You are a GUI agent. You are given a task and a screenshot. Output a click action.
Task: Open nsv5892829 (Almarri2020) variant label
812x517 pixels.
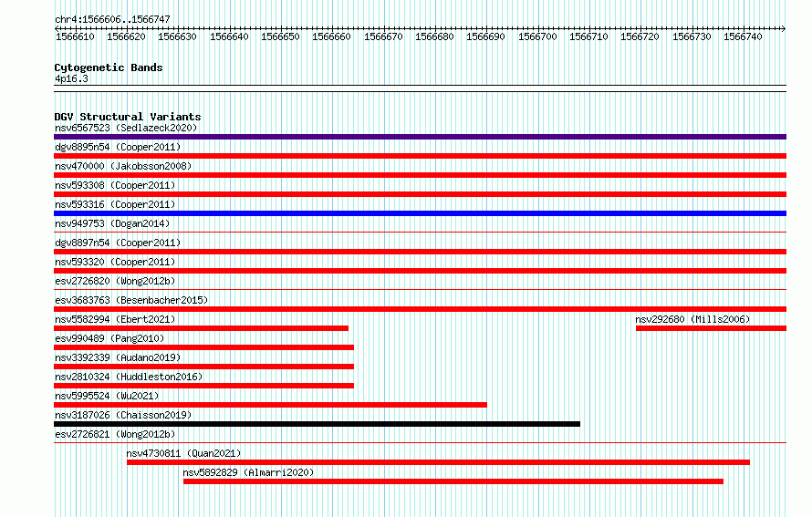point(248,472)
